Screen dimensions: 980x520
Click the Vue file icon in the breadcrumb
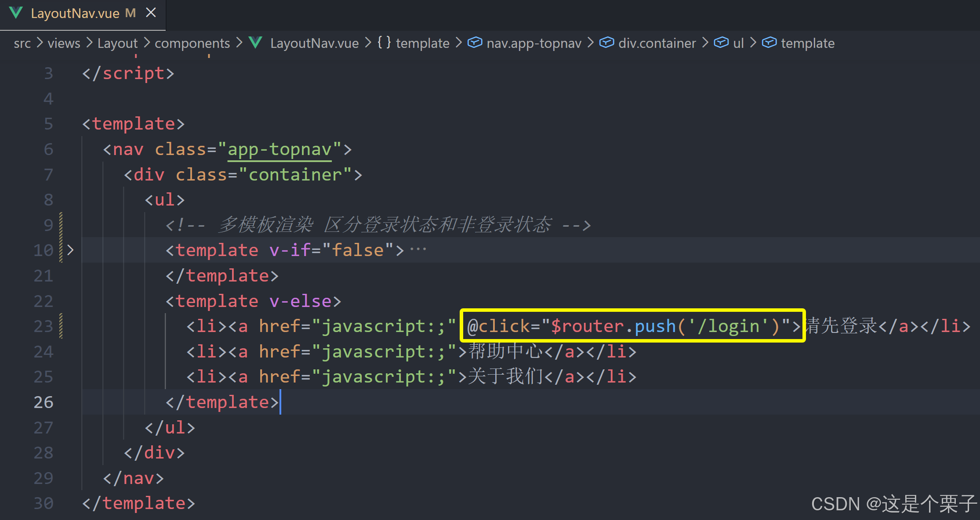click(x=255, y=43)
